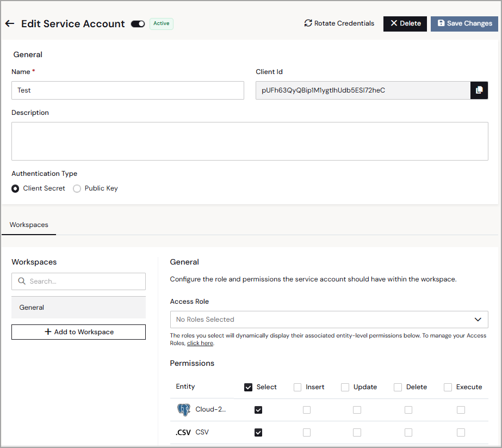Image resolution: width=502 pixels, height=448 pixels.
Task: Click the PostgreSQL elephant icon for Cloud-2
Action: (x=184, y=409)
